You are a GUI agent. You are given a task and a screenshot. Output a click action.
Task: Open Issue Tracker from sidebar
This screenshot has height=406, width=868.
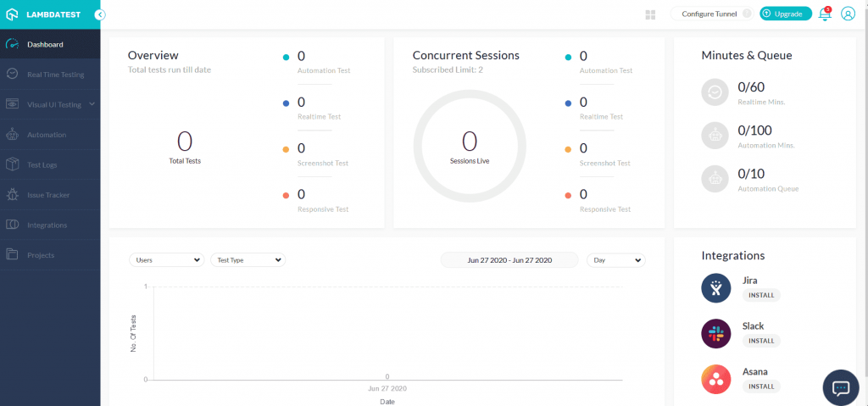pos(47,195)
